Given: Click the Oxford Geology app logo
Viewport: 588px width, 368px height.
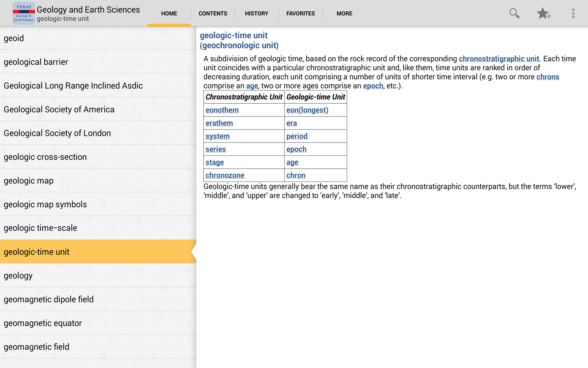Looking at the screenshot, I should [24, 13].
